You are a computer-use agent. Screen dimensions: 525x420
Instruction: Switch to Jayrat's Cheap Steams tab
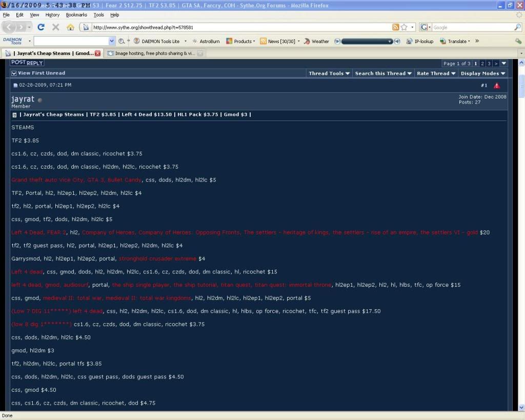click(52, 53)
